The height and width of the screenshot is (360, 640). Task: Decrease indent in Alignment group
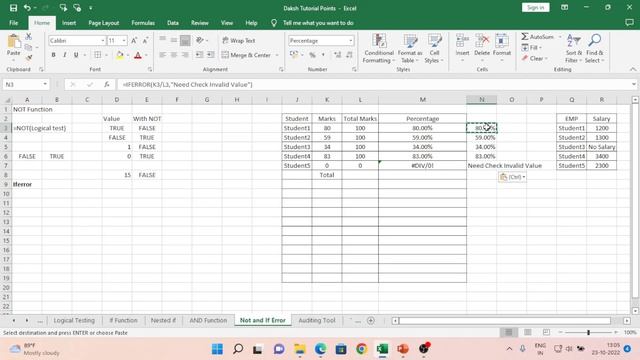199,55
